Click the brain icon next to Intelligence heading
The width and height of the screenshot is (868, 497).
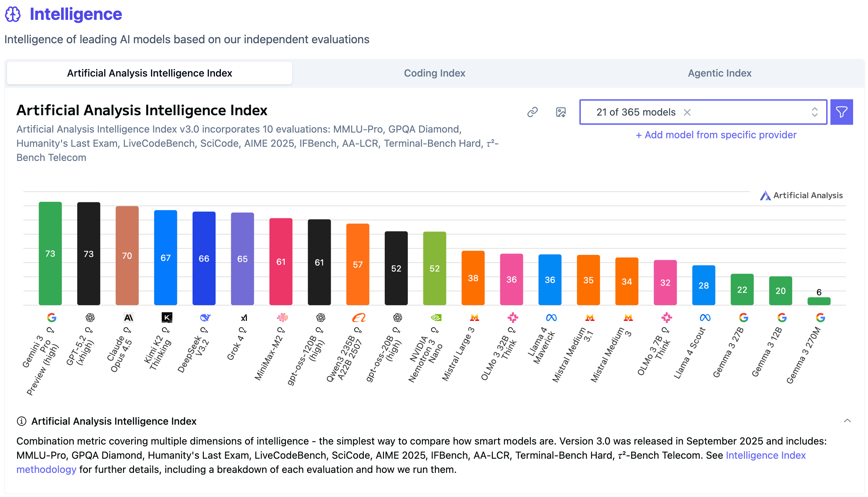pyautogui.click(x=13, y=14)
